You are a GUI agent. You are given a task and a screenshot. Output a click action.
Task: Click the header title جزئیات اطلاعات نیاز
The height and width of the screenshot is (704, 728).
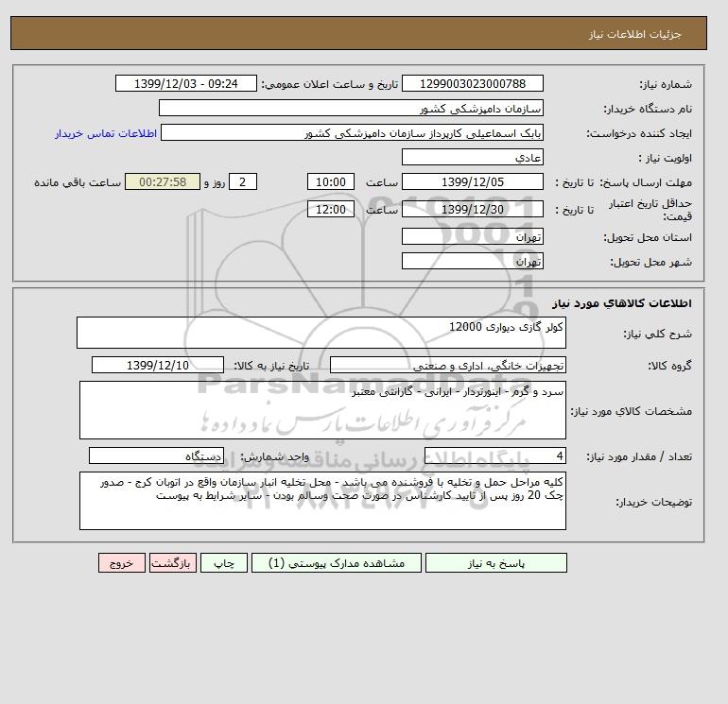634,34
